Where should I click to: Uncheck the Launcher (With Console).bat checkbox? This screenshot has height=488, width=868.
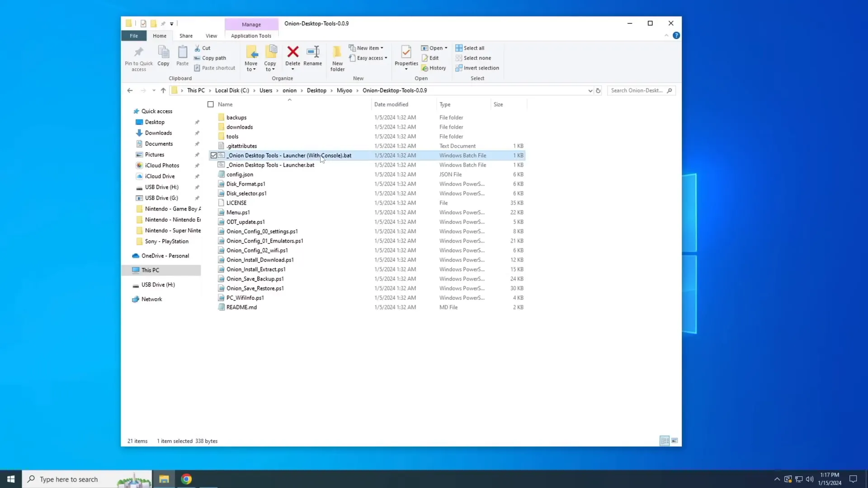(x=213, y=155)
